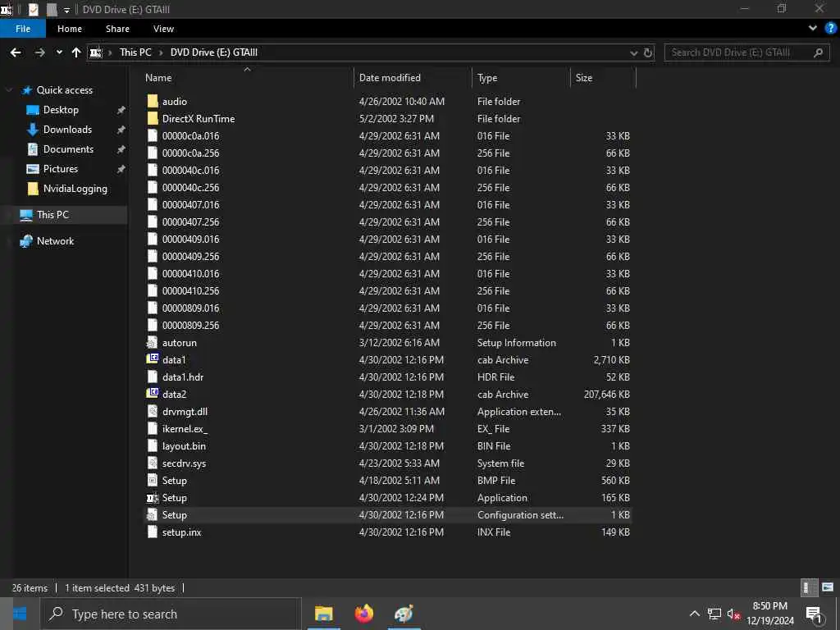Switch to the Share ribbon tab
The height and width of the screenshot is (630, 840).
pyautogui.click(x=117, y=29)
